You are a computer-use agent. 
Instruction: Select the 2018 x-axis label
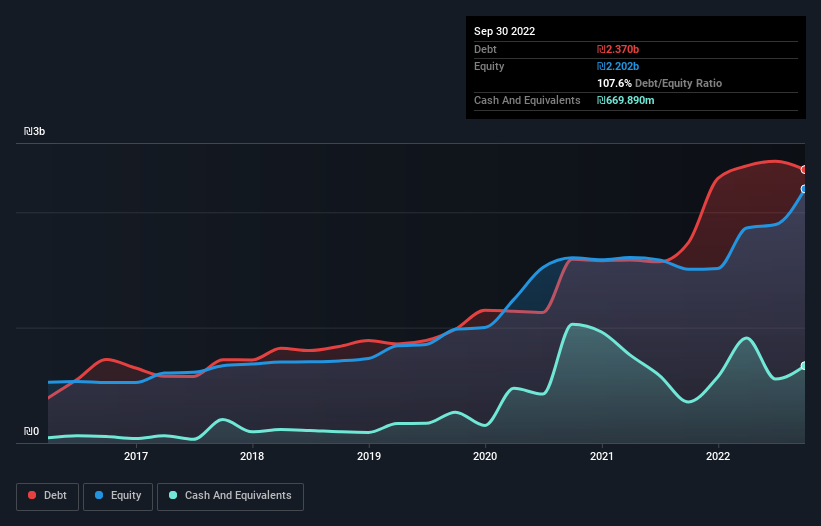click(x=252, y=456)
